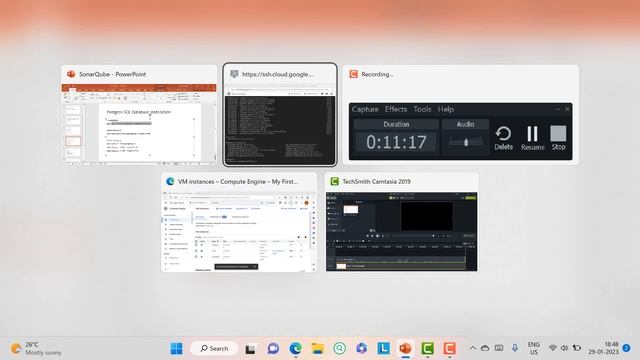Click the microphone tray icon

pyautogui.click(x=515, y=348)
